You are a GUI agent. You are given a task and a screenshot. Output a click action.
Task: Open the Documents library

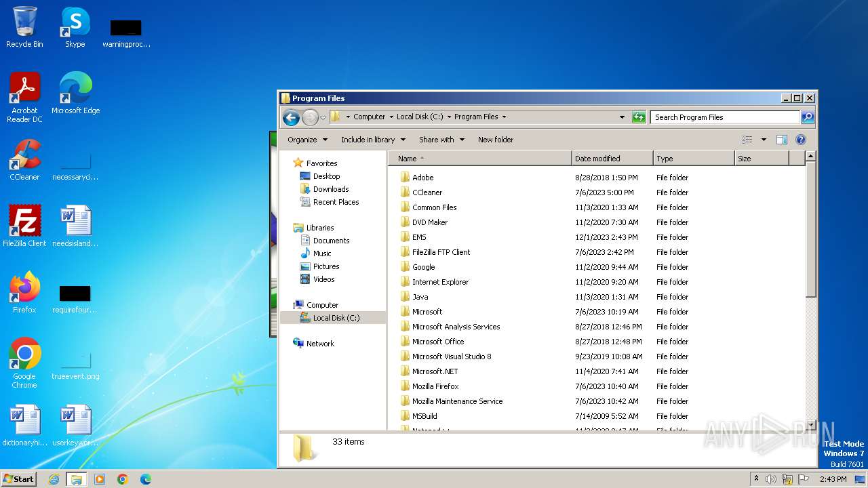tap(331, 241)
